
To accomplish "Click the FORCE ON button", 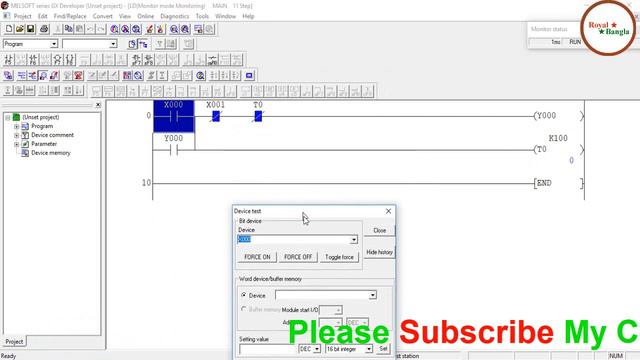I will pos(257,257).
